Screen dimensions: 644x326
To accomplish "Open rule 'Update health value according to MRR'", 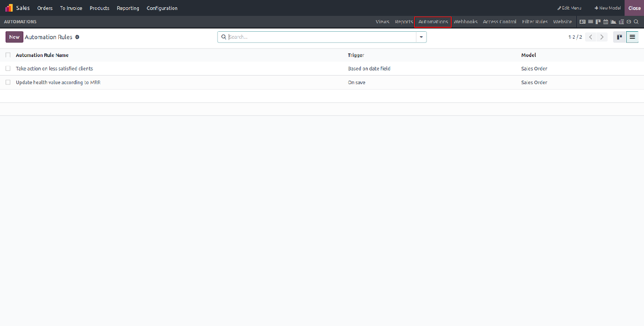I will point(58,83).
